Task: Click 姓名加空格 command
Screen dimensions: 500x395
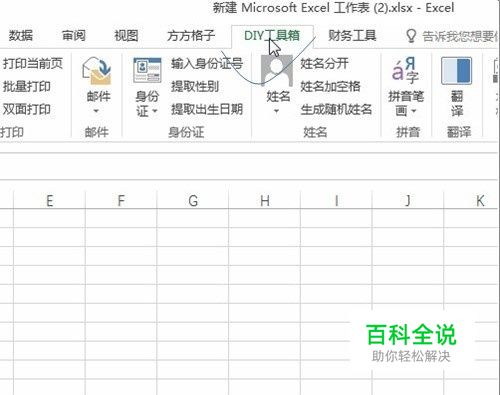Action: (330, 86)
